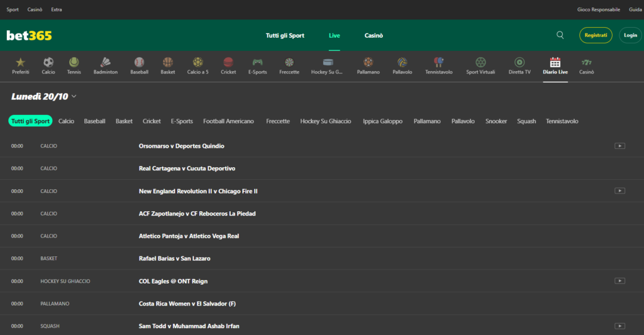Play stream for Orsomarso v Deportes Quindio
Viewport: 644px width, 335px height.
pos(619,146)
